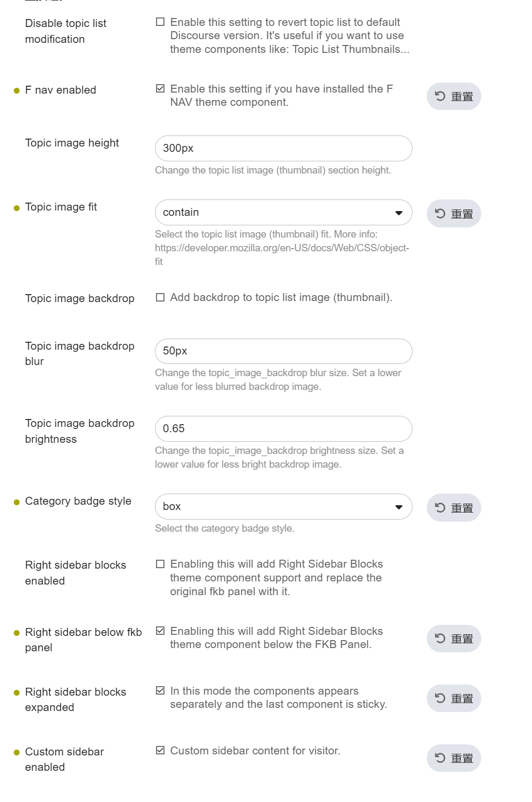Click the Topic image fit dropdown arrow
Image resolution: width=532 pixels, height=802 pixels.
coord(399,213)
